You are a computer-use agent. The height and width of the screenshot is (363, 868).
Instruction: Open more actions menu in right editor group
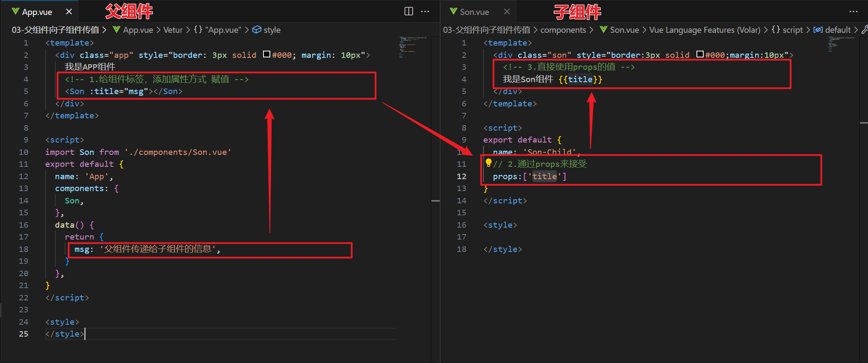(x=853, y=11)
